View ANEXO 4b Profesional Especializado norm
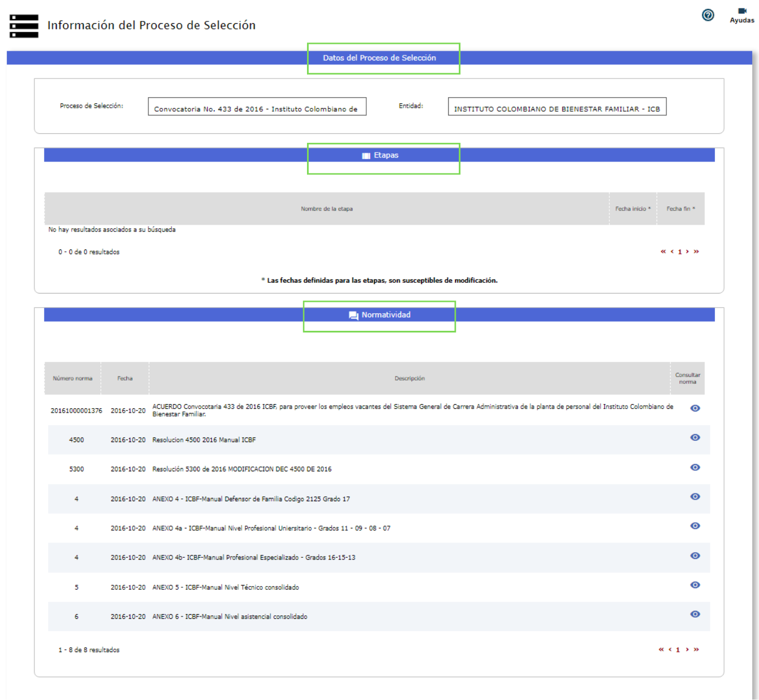The width and height of the screenshot is (759, 700). [x=695, y=556]
